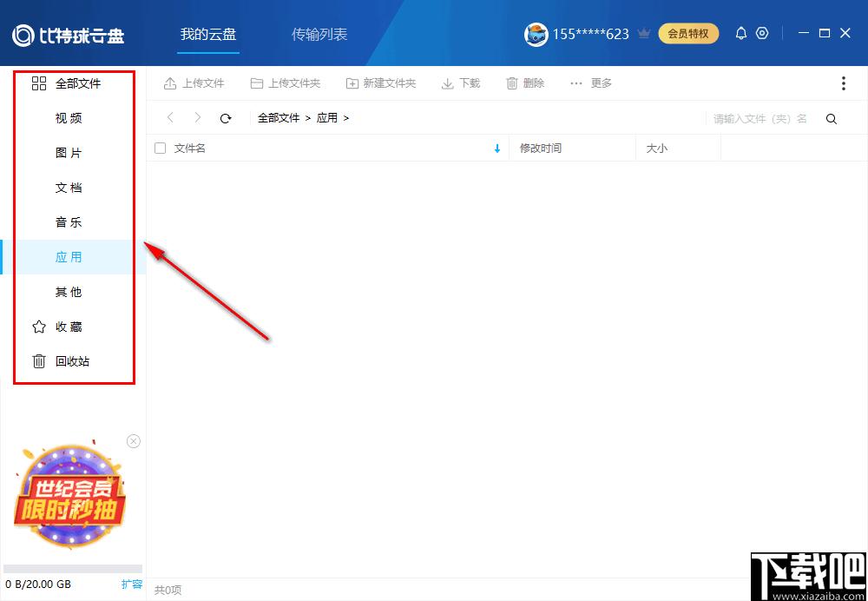Viewport: 868px width, 601px height.
Task: Click 上传文件 upload file button
Action: click(194, 83)
